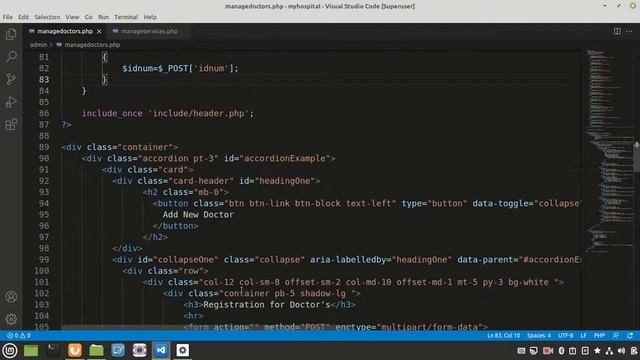
Task: Open the Terminal menu
Action: [x=126, y=17]
